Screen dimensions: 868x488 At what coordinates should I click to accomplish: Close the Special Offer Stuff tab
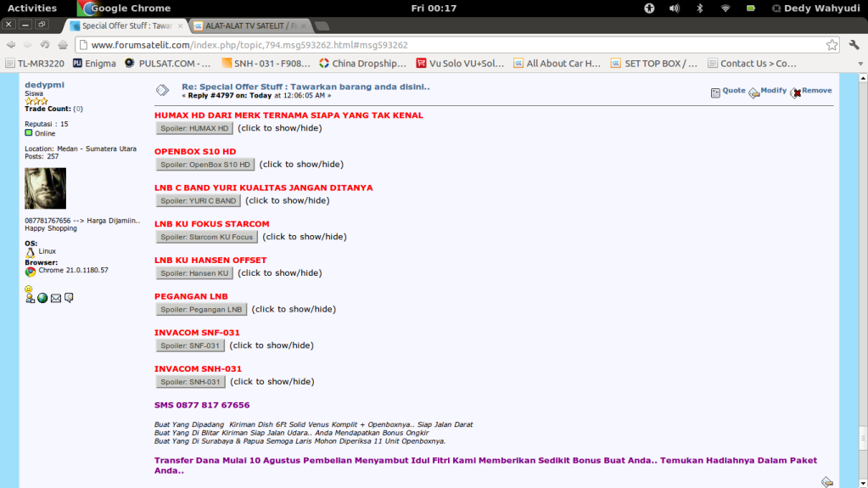180,26
